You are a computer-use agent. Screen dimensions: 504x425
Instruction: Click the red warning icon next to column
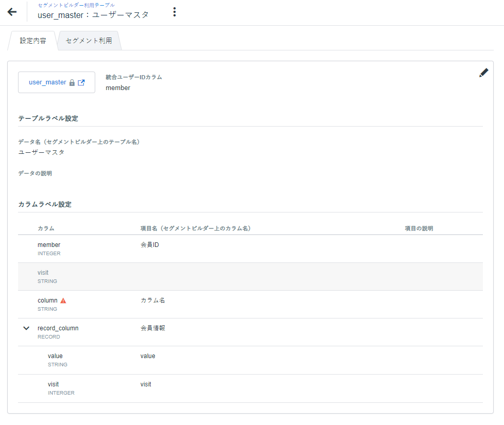tap(63, 300)
